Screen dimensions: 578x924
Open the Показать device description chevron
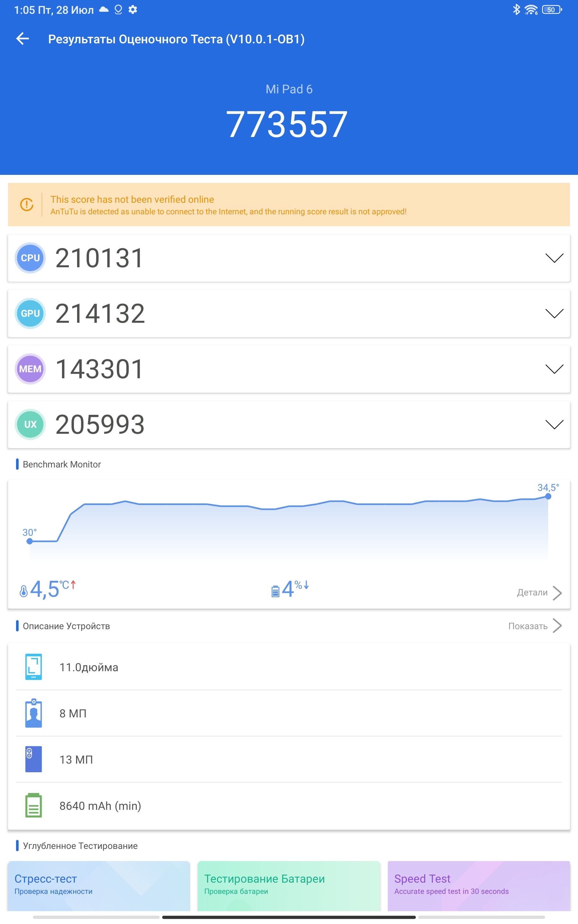click(x=557, y=626)
